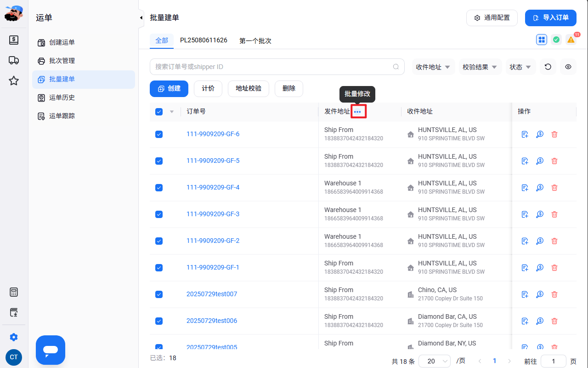The height and width of the screenshot is (368, 588).
Task: Uncheck the checkbox for order 111-9909209-GF-3
Action: [159, 214]
